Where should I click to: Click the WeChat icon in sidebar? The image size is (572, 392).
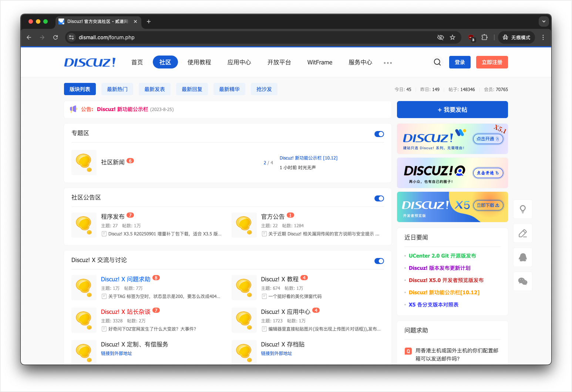coord(523,281)
